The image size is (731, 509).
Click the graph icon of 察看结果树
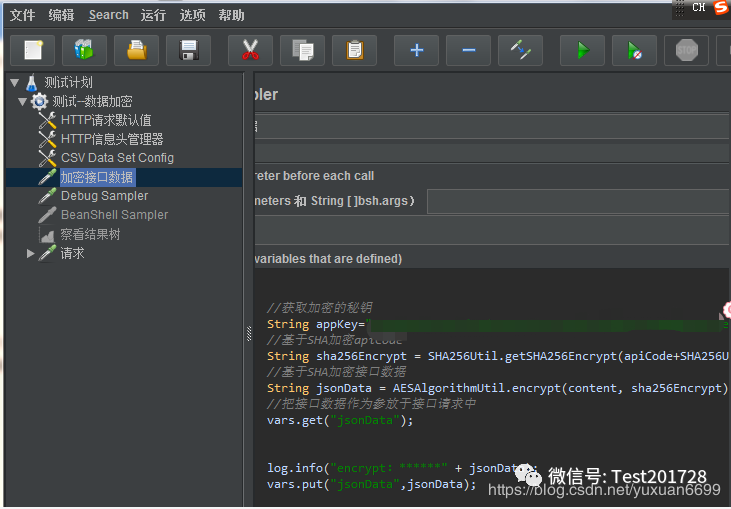[x=47, y=234]
